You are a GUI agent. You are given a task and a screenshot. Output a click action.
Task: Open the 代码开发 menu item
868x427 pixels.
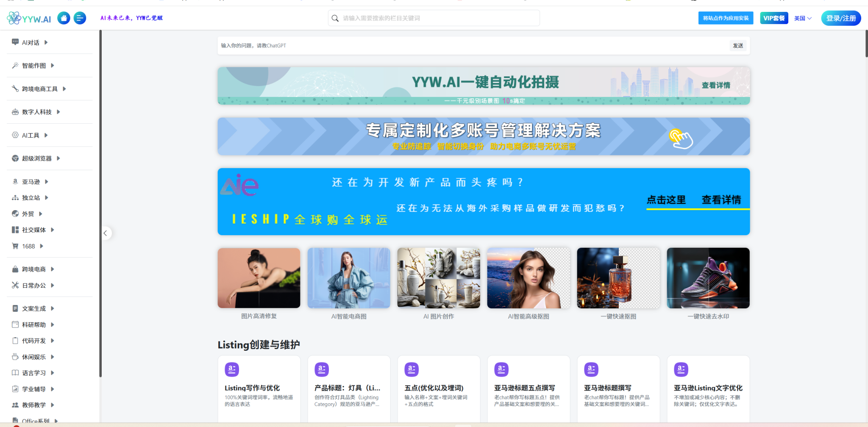click(33, 341)
